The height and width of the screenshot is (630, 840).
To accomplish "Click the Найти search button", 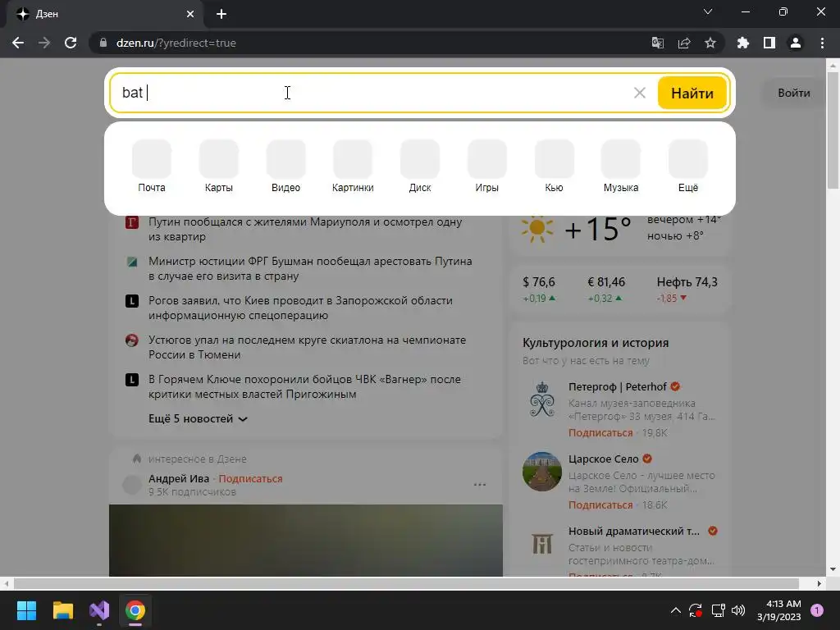I will tap(692, 93).
